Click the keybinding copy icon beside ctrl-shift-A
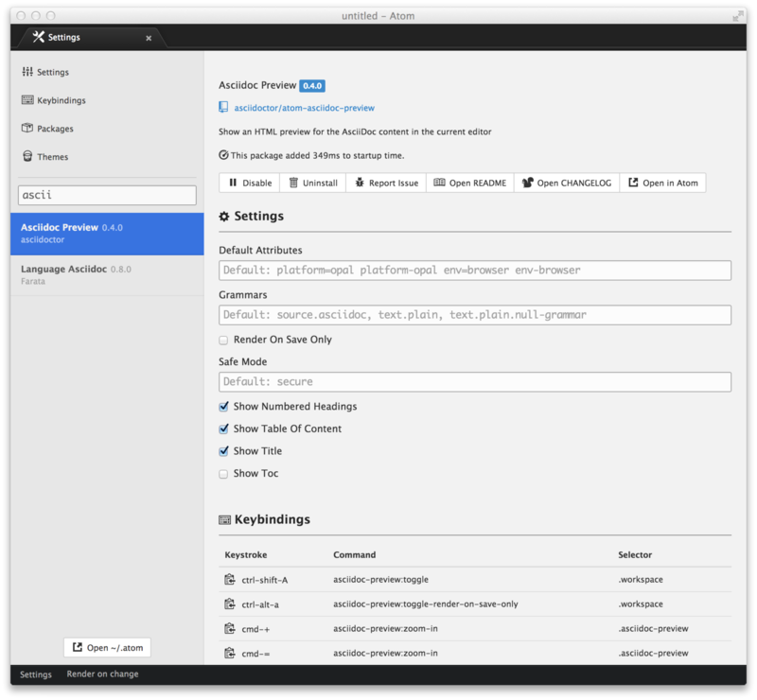The image size is (757, 700). click(x=229, y=579)
